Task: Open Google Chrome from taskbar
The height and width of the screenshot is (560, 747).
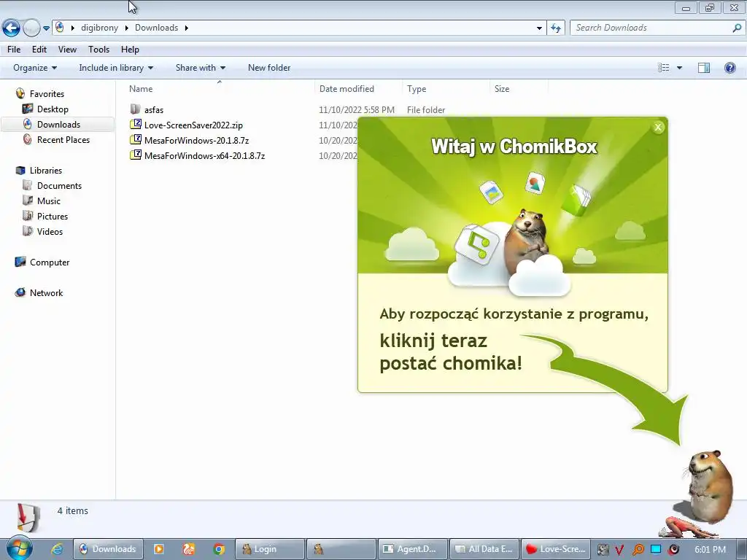Action: (x=219, y=549)
